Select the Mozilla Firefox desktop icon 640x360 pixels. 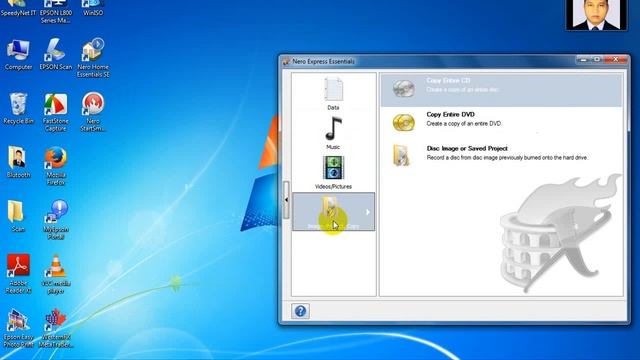56,166
